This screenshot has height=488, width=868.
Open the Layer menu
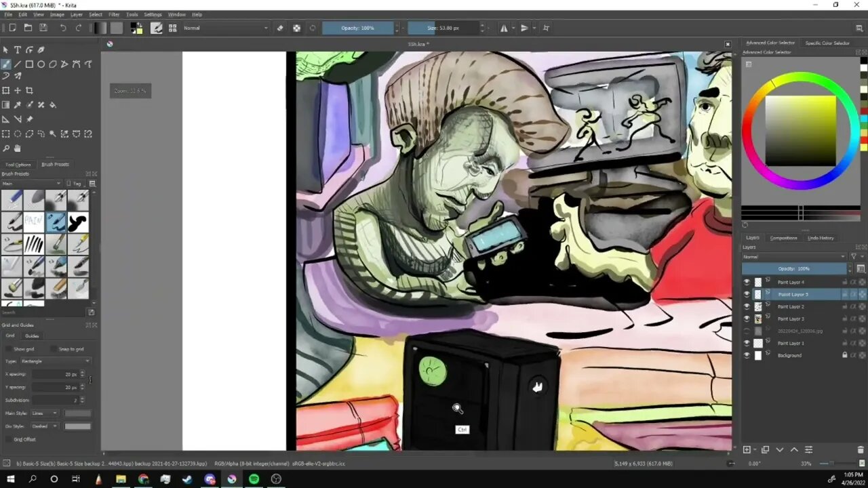[77, 14]
